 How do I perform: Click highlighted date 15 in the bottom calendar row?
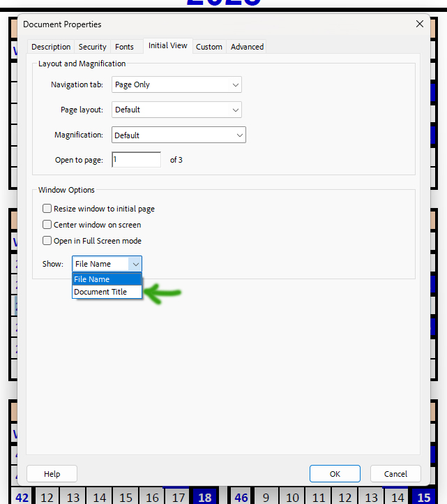(x=424, y=497)
